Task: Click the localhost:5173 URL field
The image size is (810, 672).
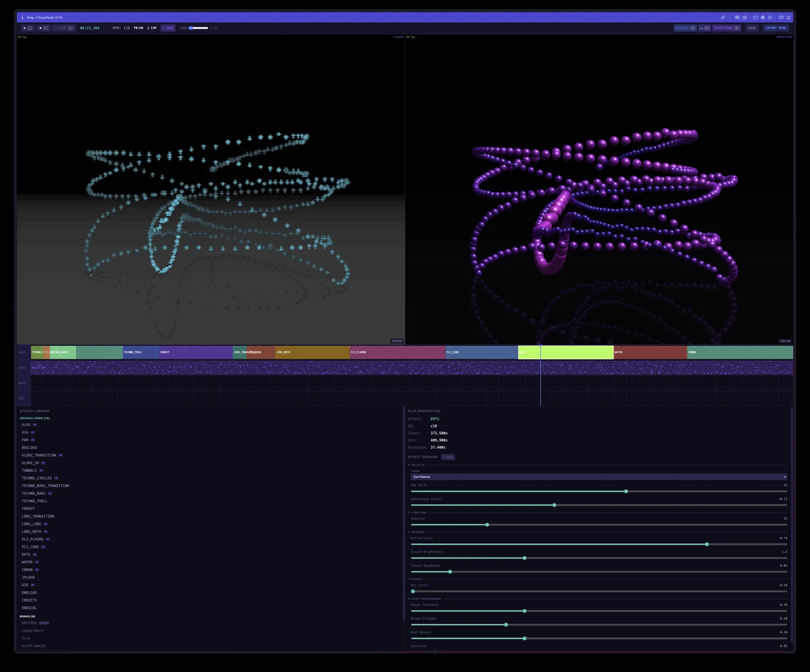Action: tap(45, 17)
